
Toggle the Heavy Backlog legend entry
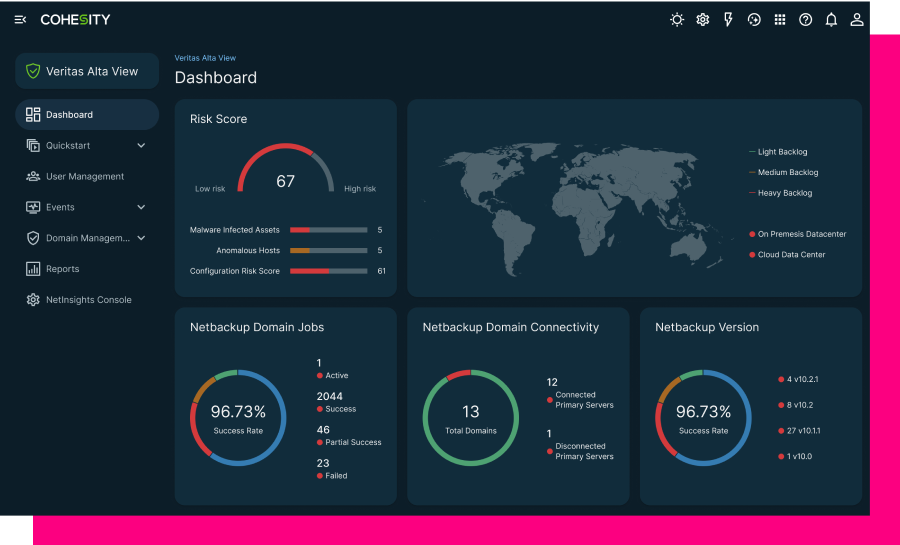[784, 193]
